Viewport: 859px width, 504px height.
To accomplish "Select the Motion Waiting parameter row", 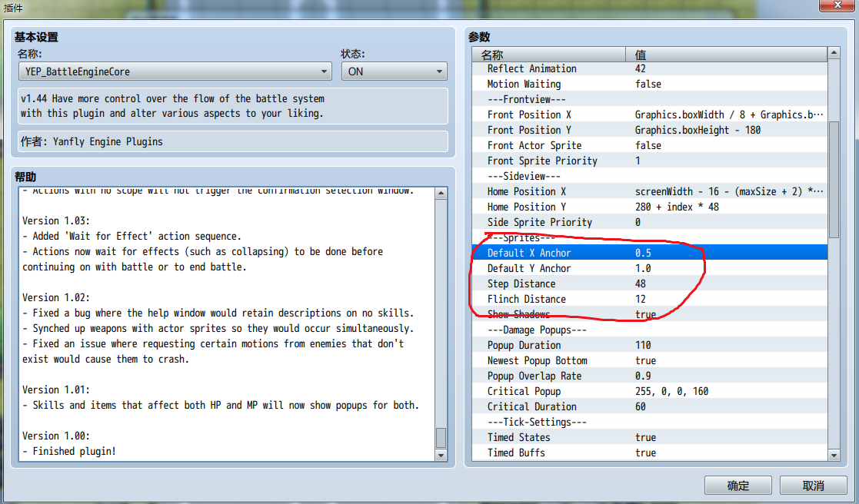I will pos(650,85).
